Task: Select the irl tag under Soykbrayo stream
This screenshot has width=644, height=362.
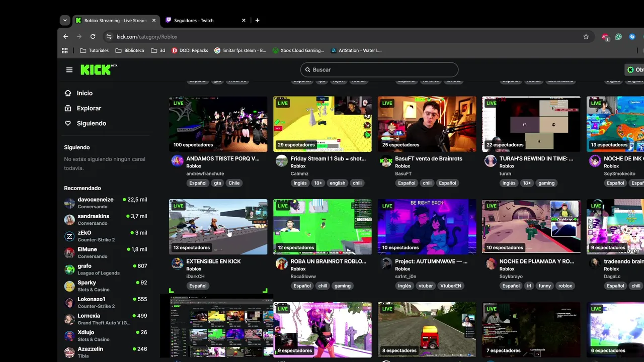Action: pyautogui.click(x=529, y=286)
